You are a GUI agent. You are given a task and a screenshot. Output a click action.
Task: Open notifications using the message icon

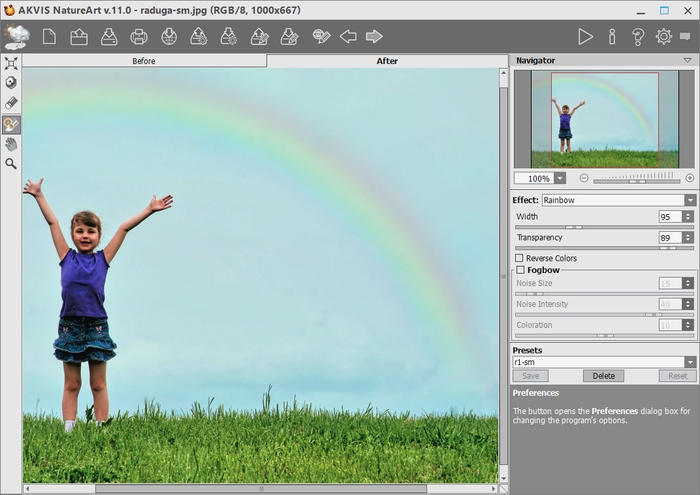tap(685, 36)
